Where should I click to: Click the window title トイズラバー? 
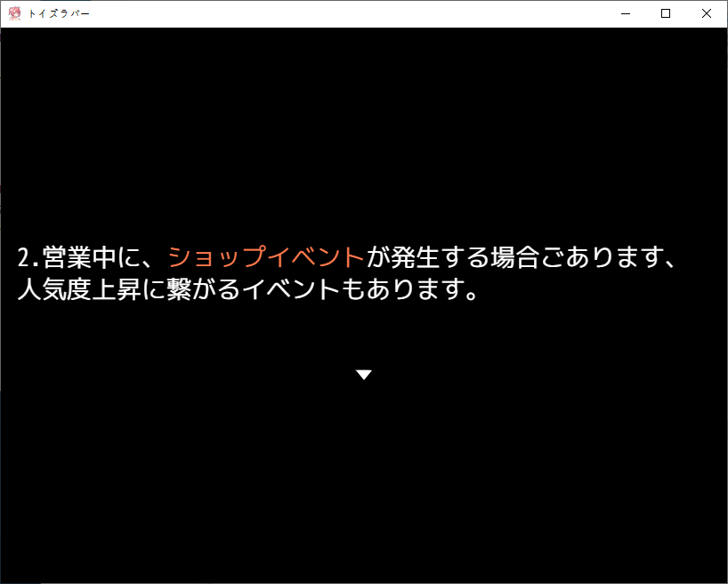(x=59, y=14)
